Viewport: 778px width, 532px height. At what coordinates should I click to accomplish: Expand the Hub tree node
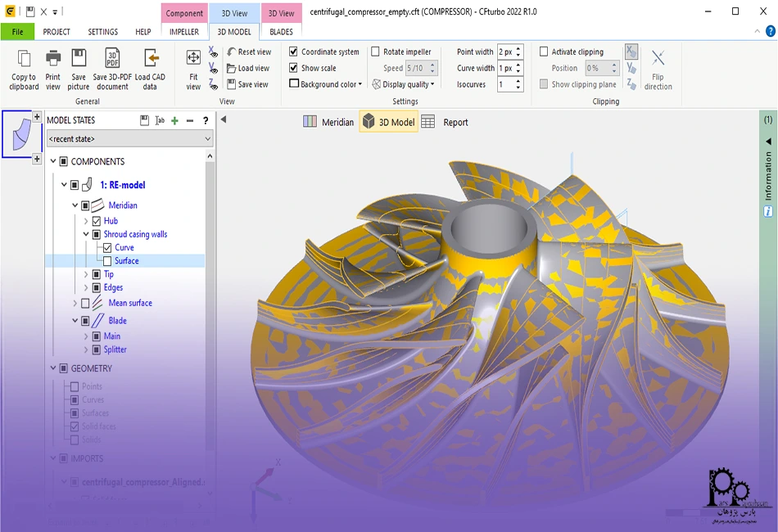pyautogui.click(x=86, y=221)
